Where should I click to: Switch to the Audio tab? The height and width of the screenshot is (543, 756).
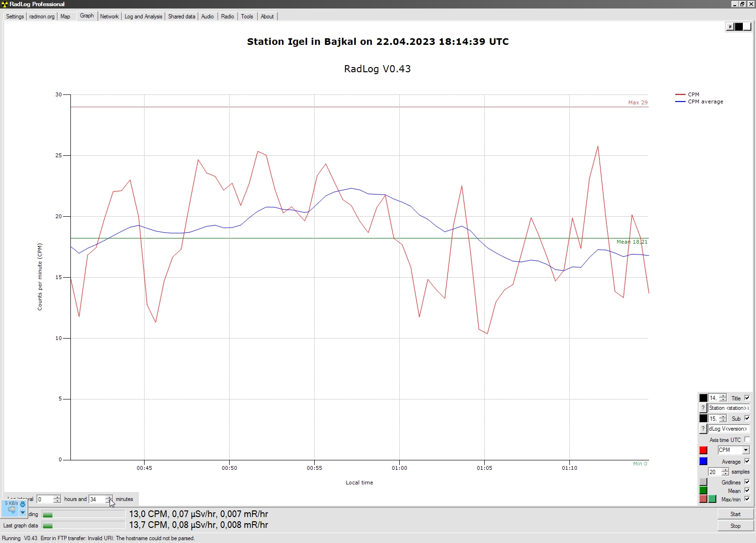[207, 17]
